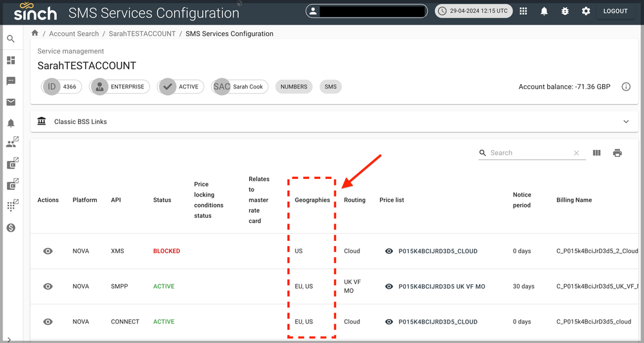The width and height of the screenshot is (644, 343).
Task: Open the dashboard icon in the sidebar
Action: 11,61
